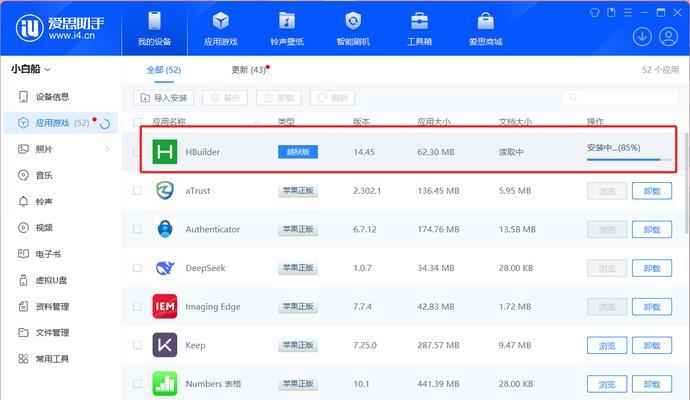The image size is (690, 400).
Task: Select 常用工具 in the sidebar
Action: tap(62, 359)
